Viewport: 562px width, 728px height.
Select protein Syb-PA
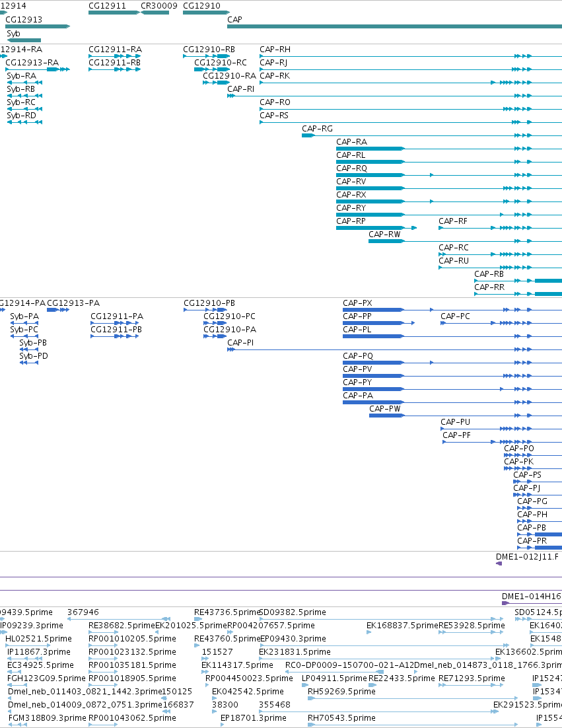tap(24, 322)
